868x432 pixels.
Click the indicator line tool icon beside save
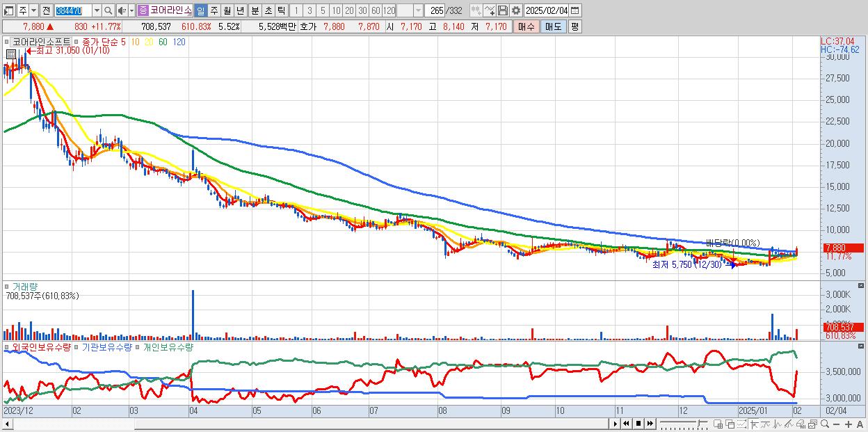(x=489, y=10)
